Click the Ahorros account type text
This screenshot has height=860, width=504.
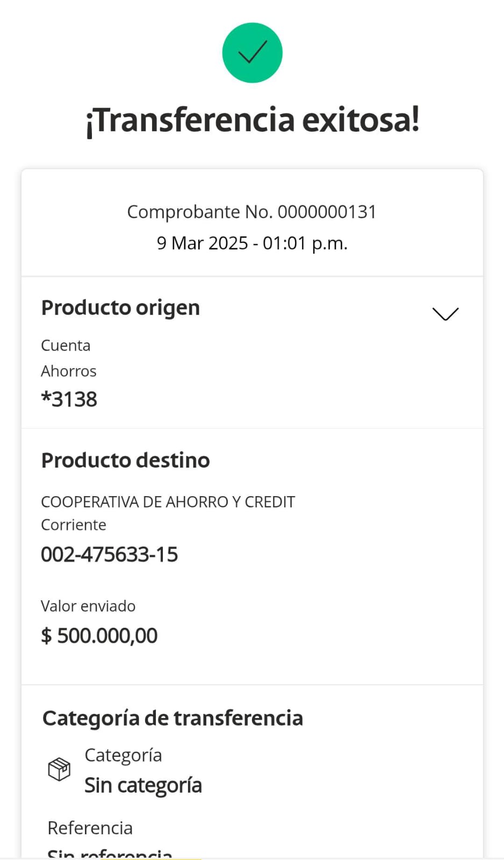coord(69,371)
